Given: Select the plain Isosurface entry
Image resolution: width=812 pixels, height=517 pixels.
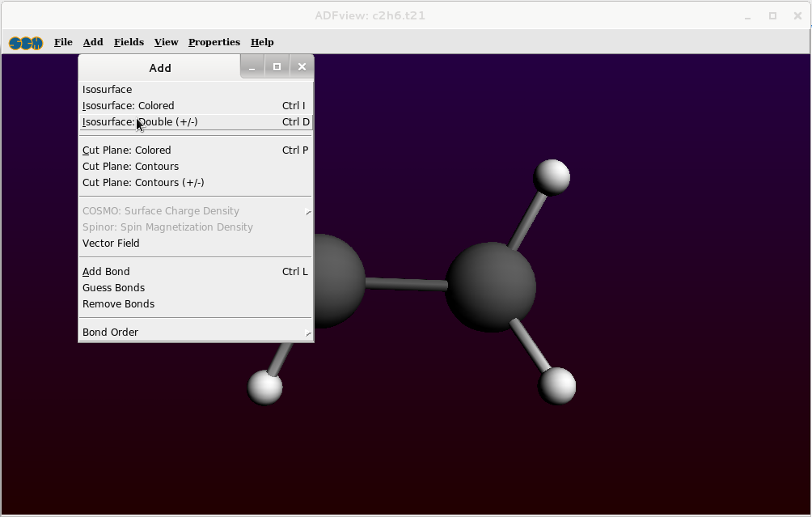Looking at the screenshot, I should 107,90.
